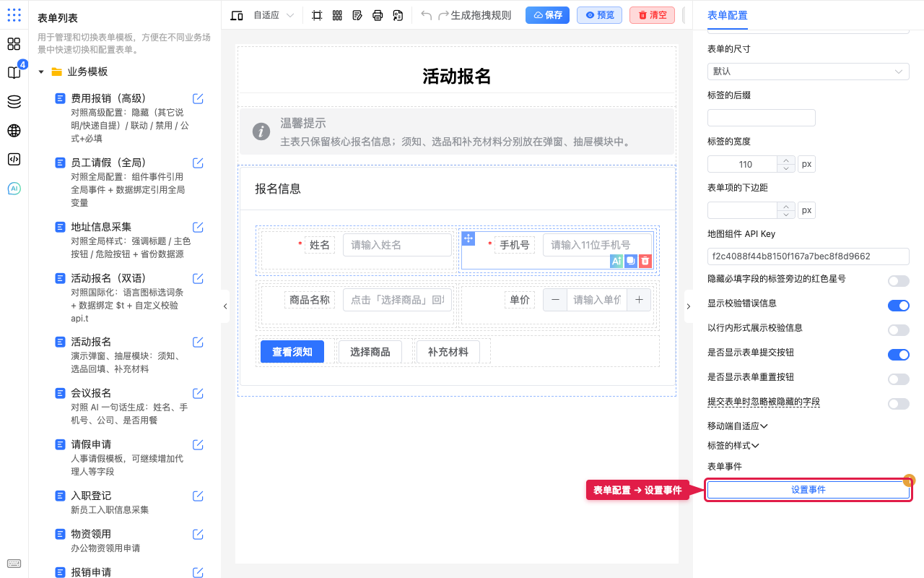Click the 保存 button

coord(547,15)
